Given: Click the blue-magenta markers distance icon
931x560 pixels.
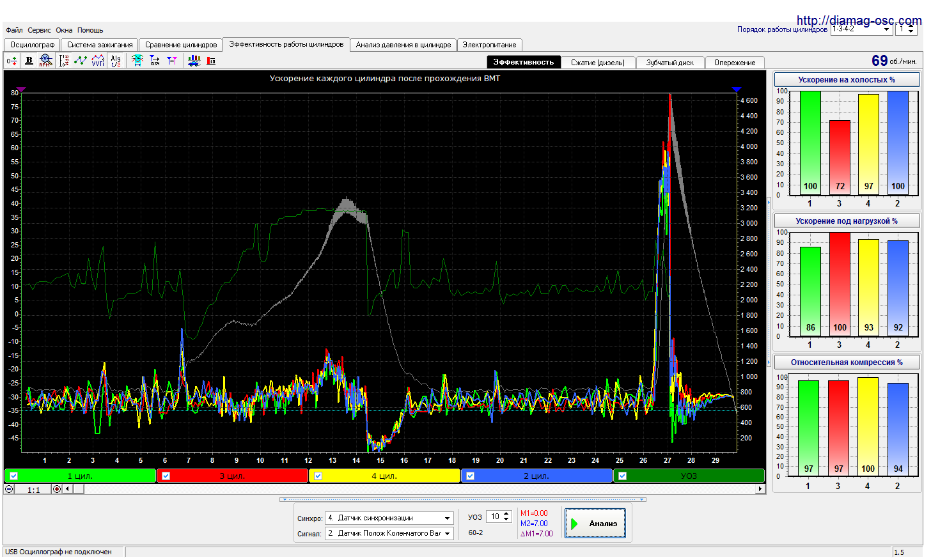Looking at the screenshot, I should (x=172, y=61).
